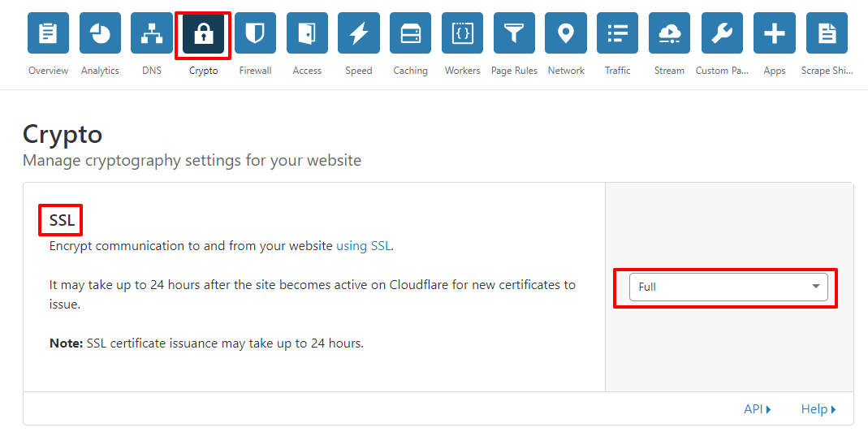Viewport: 868px width, 432px height.
Task: Open the Speed lightning bolt icon
Action: 359,32
